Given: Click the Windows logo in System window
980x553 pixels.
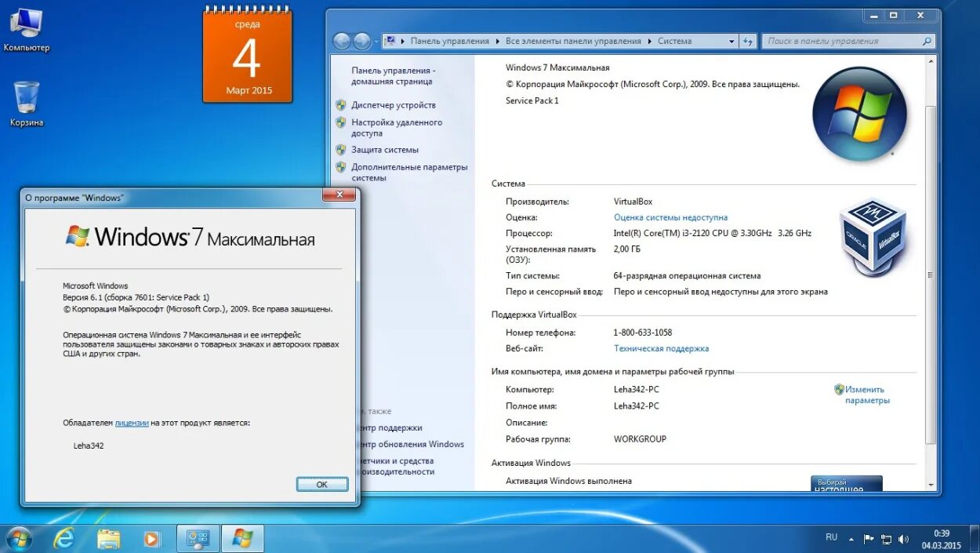Looking at the screenshot, I should click(860, 114).
